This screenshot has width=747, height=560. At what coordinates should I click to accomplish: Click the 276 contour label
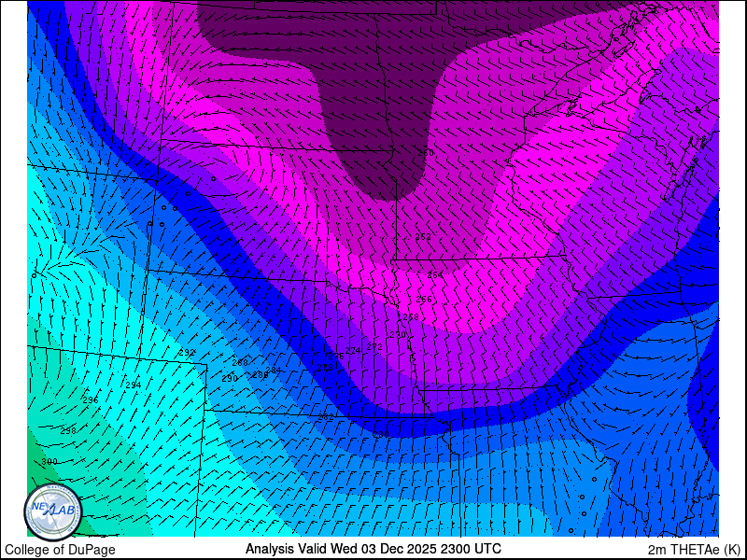coord(336,357)
